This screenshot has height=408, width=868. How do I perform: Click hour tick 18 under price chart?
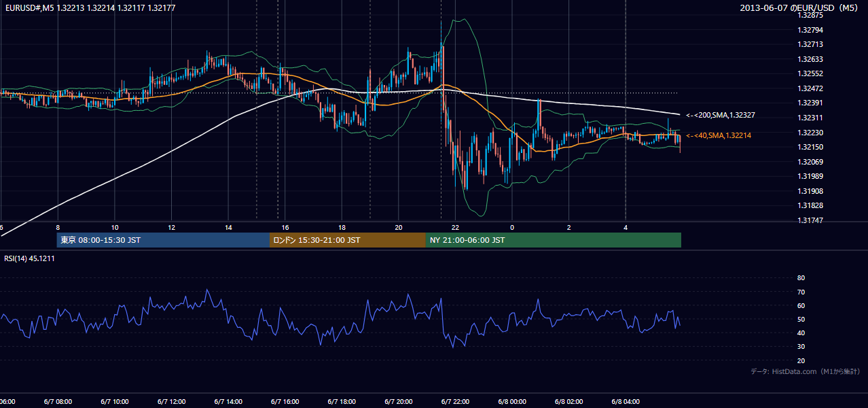point(342,227)
